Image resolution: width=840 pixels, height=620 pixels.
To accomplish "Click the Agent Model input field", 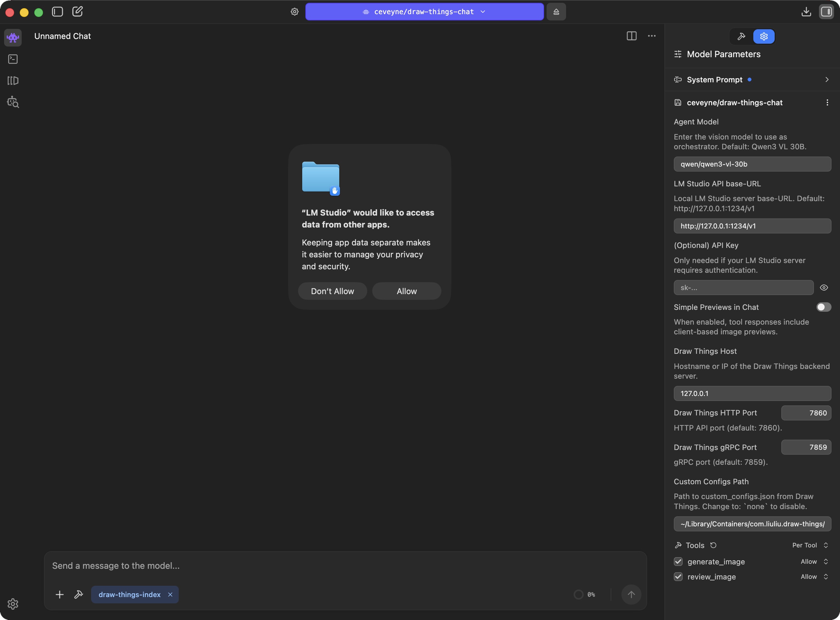I will pyautogui.click(x=752, y=164).
